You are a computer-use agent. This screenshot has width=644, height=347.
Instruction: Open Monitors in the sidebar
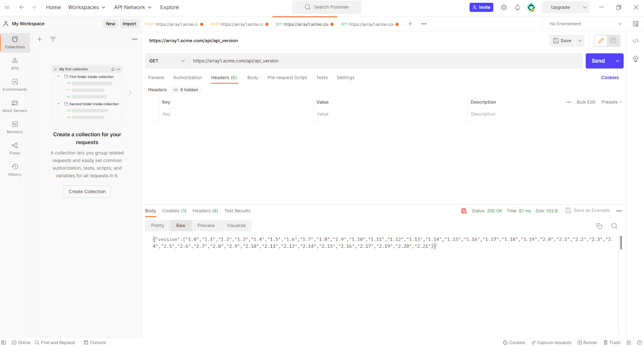coord(15,128)
